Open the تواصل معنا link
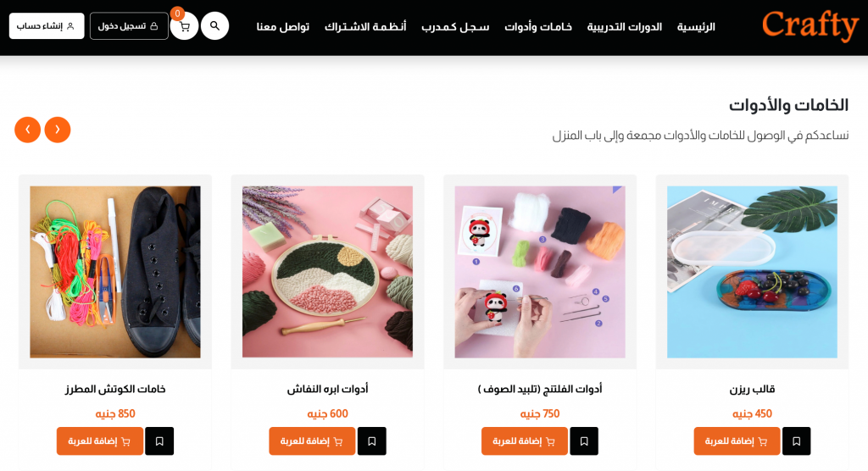Viewport: 868px width, 471px height. tap(283, 26)
